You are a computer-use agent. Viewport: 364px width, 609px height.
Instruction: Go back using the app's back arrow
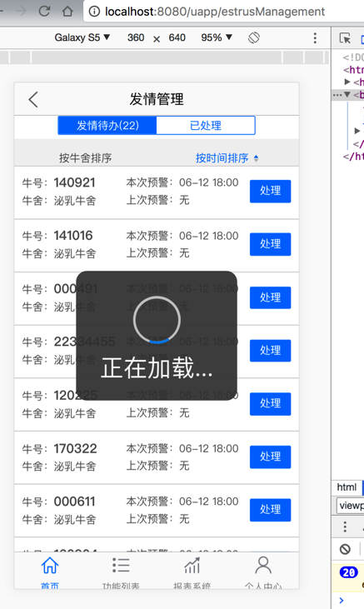tap(33, 99)
